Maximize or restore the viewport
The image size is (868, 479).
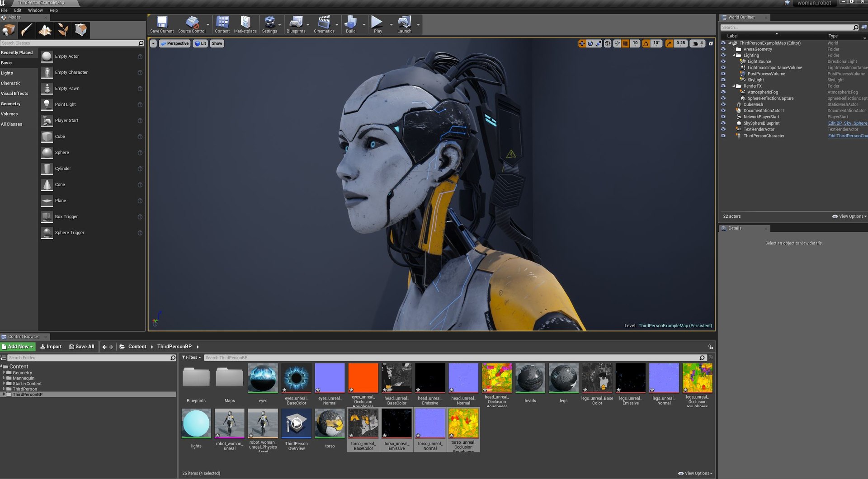pyautogui.click(x=711, y=43)
